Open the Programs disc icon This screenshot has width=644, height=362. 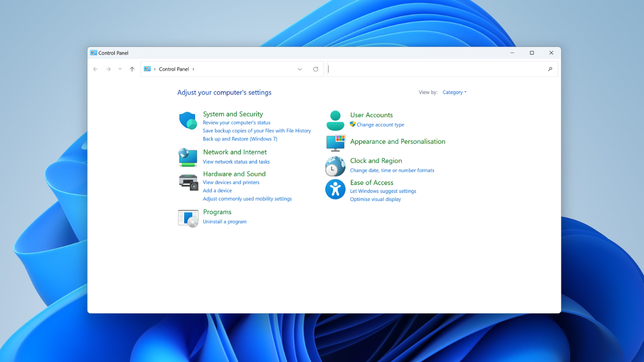(x=188, y=218)
